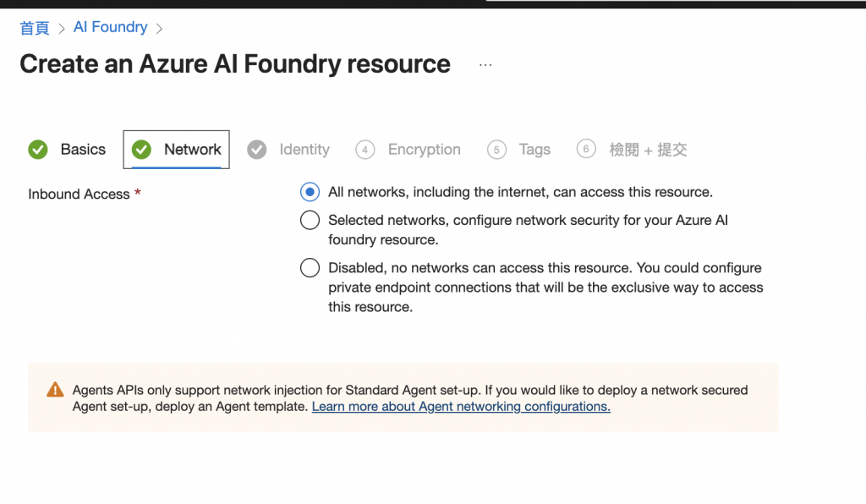Navigate to AI Foundry breadcrumb link
This screenshot has height=504, width=866.
[110, 27]
